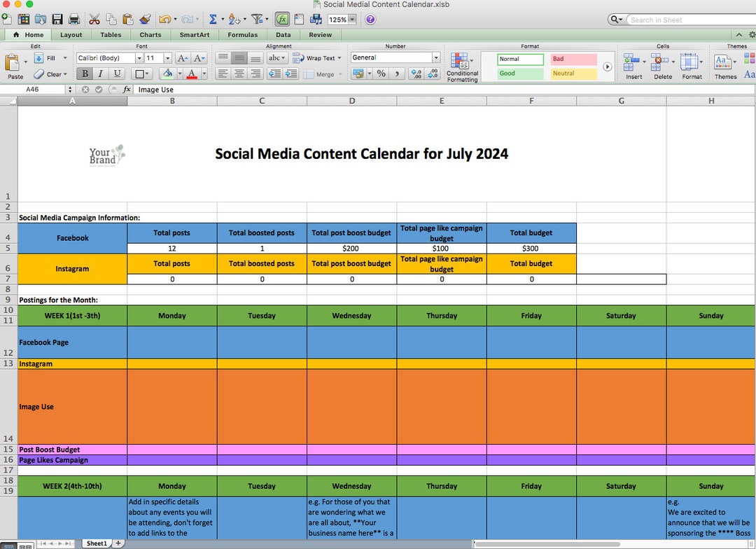Viewport: 756px width, 549px height.
Task: Toggle bold formatting in the Font group
Action: pyautogui.click(x=84, y=74)
